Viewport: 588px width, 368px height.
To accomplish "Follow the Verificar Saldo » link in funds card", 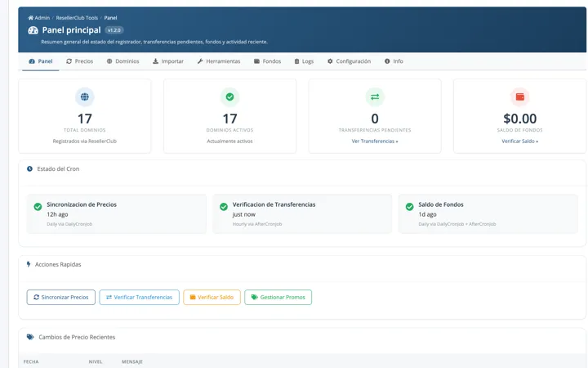I will point(520,141).
